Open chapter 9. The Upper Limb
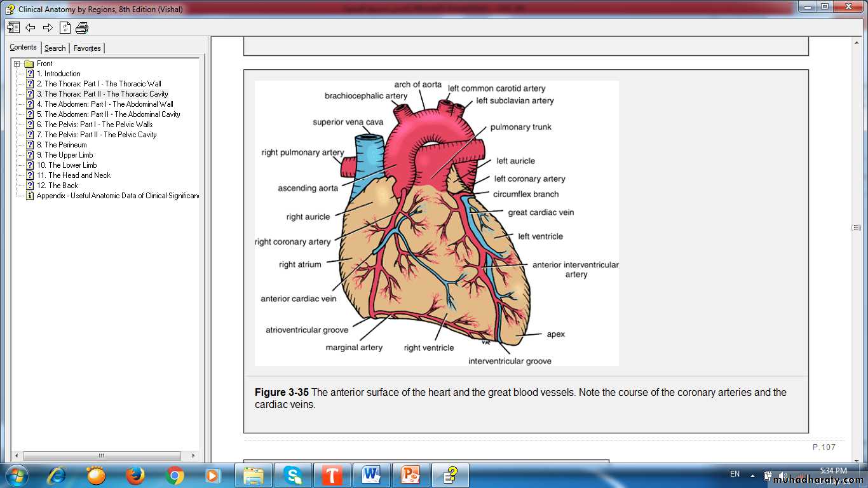868x488 pixels. [64, 155]
